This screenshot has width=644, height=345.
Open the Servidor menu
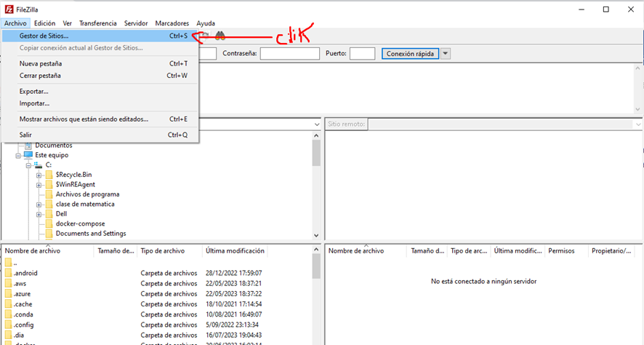136,23
